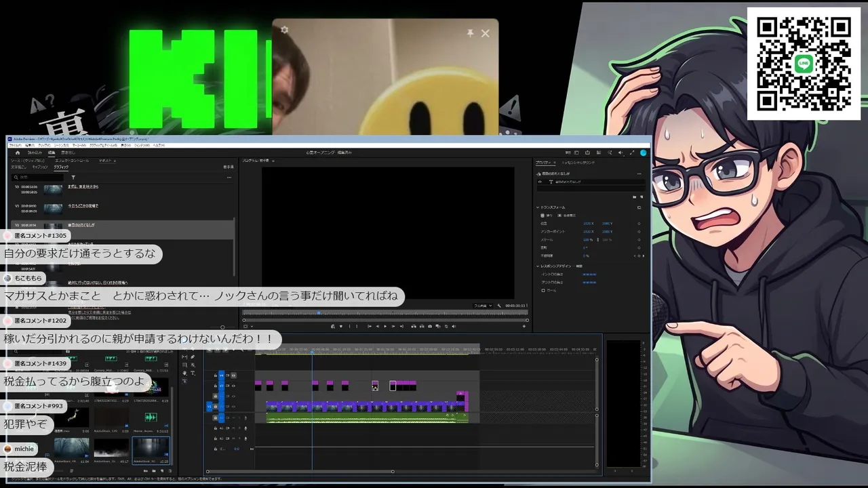
Task: Open gear settings on webcam popup
Action: click(284, 30)
